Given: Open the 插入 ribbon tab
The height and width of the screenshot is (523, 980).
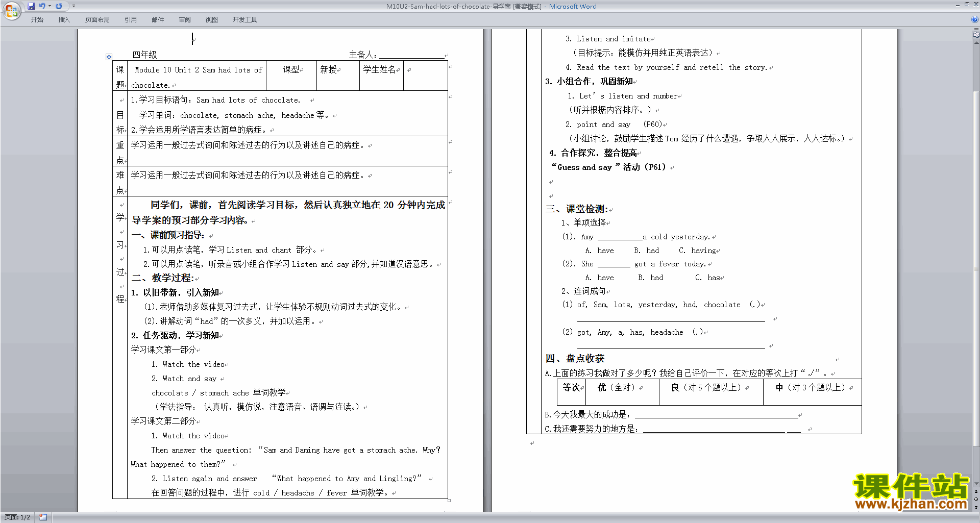Looking at the screenshot, I should click(64, 20).
